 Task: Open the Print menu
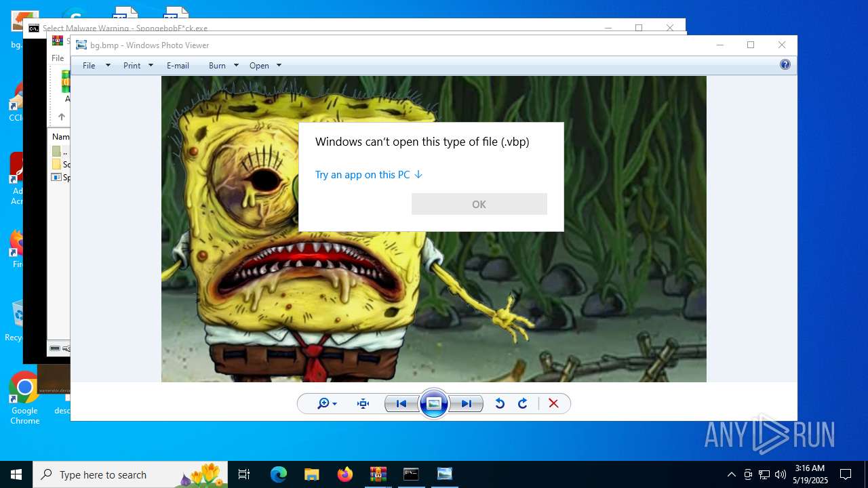click(132, 66)
